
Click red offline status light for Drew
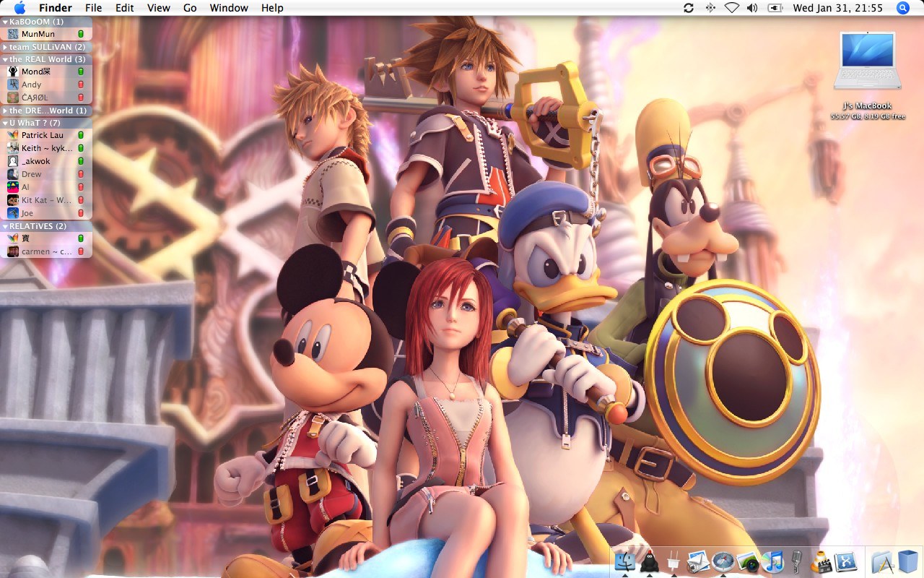[x=81, y=174]
